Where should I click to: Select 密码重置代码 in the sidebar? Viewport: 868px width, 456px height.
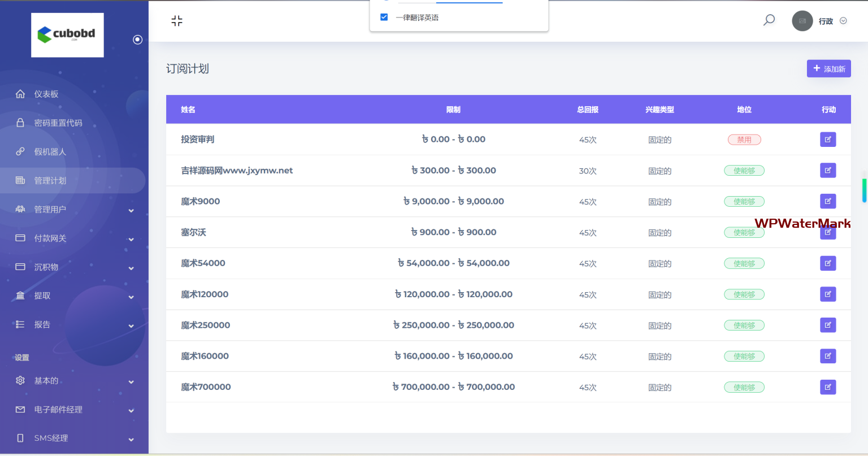pyautogui.click(x=58, y=123)
